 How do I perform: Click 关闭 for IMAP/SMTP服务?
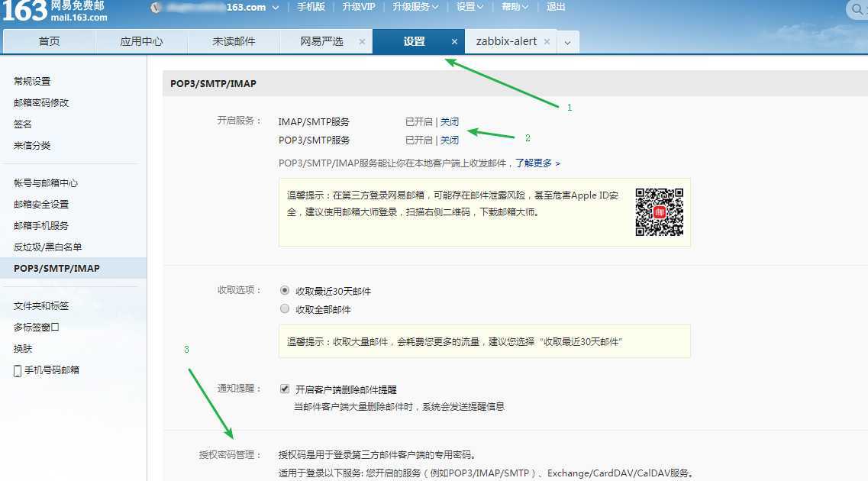(450, 121)
